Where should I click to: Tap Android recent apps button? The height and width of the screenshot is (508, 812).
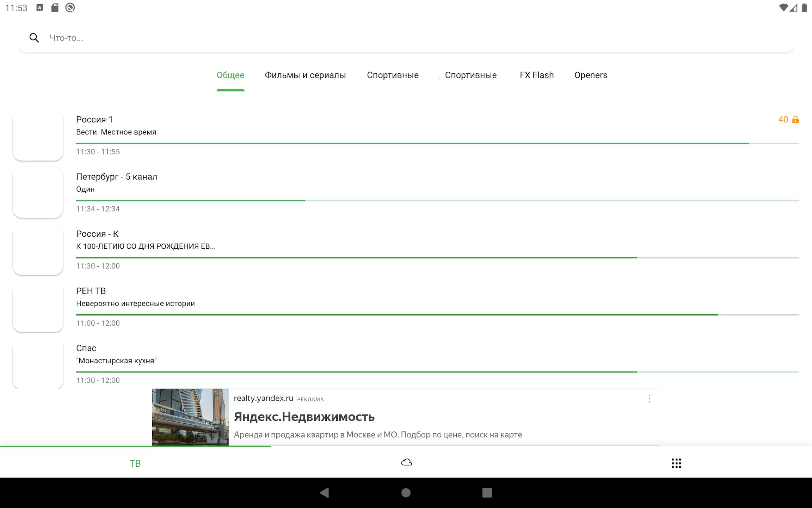tap(487, 493)
